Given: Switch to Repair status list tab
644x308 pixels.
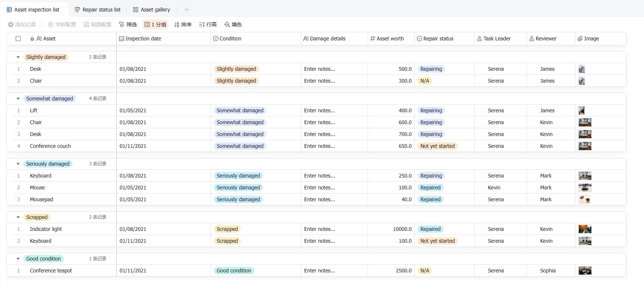Looking at the screenshot, I should pyautogui.click(x=98, y=10).
